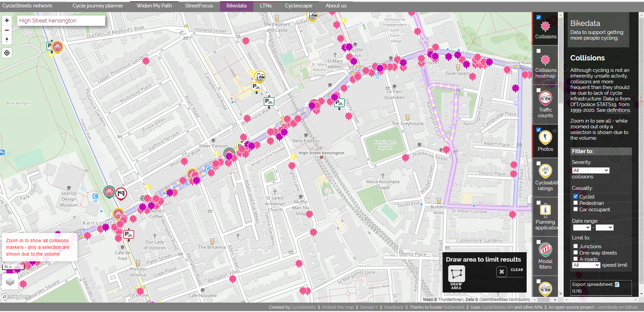Check the Car occupant casualty checkbox
Screen dimensions: 644x312
tap(575, 209)
